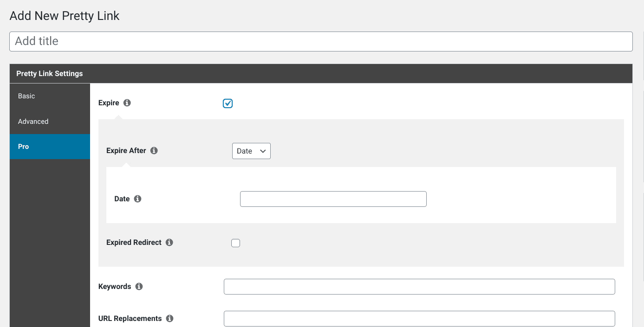
Task: Collapse the Pretty Link Settings header bar
Action: [x=321, y=74]
